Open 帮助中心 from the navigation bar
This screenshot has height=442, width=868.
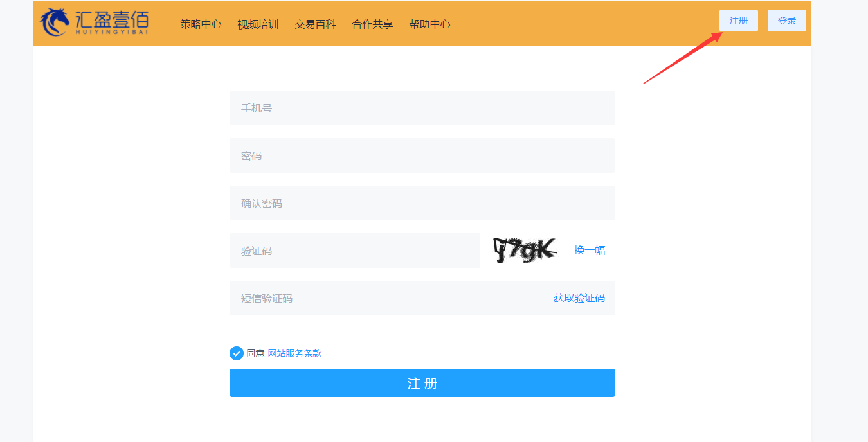pos(429,24)
